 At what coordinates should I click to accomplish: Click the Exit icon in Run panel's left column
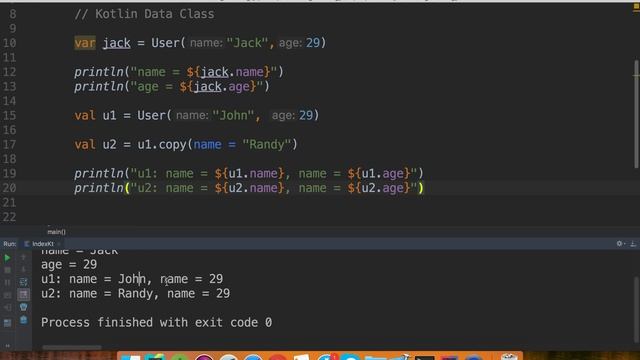(7, 307)
